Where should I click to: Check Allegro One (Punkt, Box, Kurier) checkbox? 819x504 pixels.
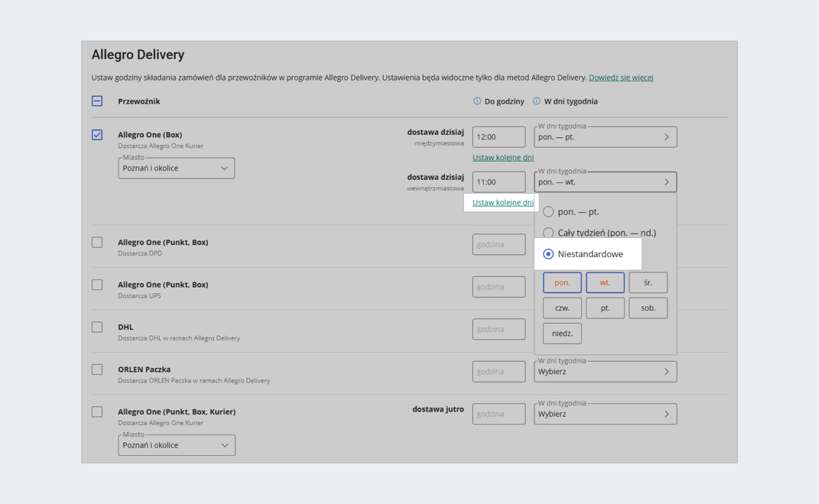point(97,412)
